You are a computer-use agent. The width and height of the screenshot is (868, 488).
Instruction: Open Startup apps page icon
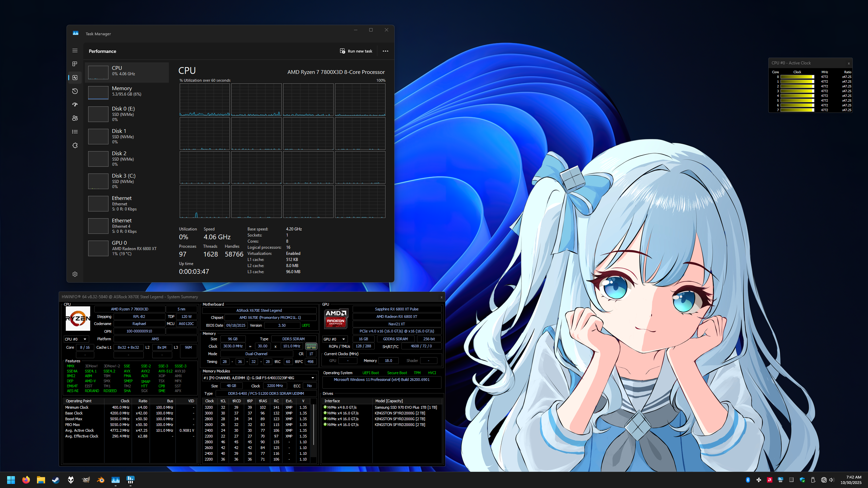pyautogui.click(x=75, y=105)
